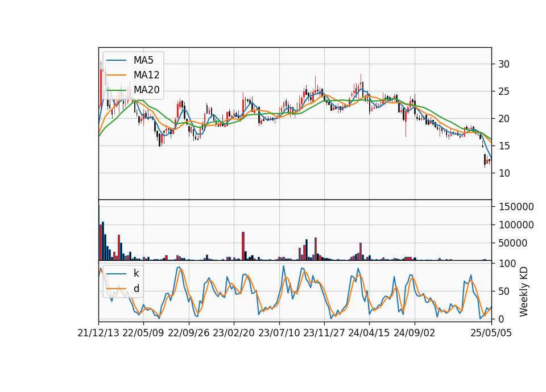
Task: Click the 23/11/27 date tick label
Action: coord(324,333)
